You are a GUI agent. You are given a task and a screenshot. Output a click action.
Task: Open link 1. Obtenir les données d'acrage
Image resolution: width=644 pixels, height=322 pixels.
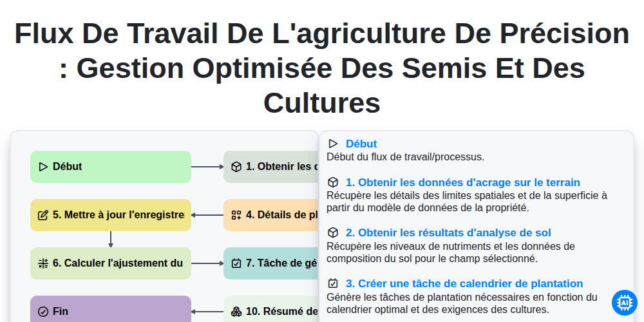(463, 182)
